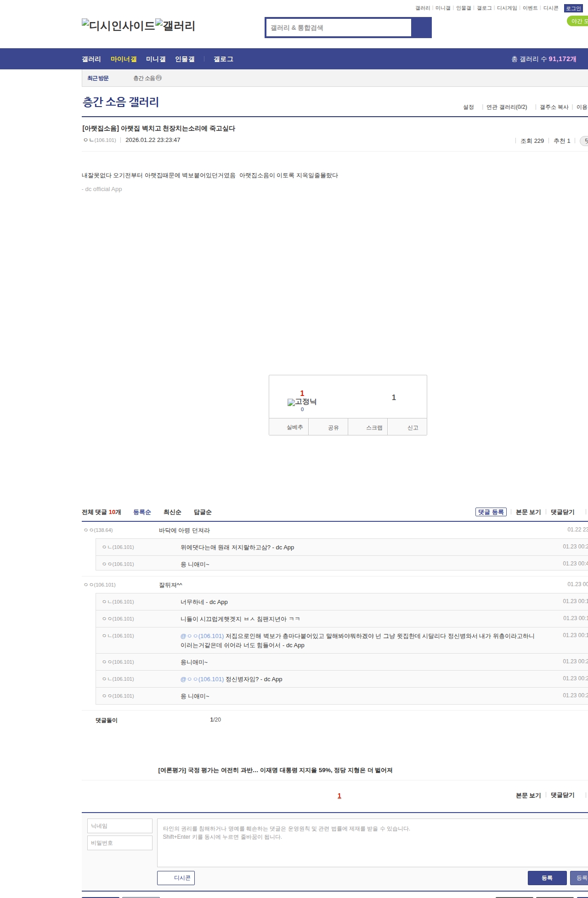Sort comments by 등록순

pyautogui.click(x=142, y=512)
